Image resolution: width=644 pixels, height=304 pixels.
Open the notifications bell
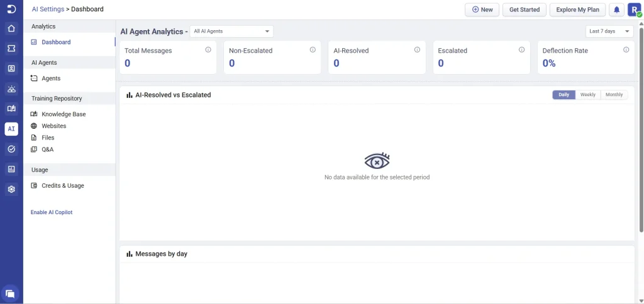tap(616, 9)
